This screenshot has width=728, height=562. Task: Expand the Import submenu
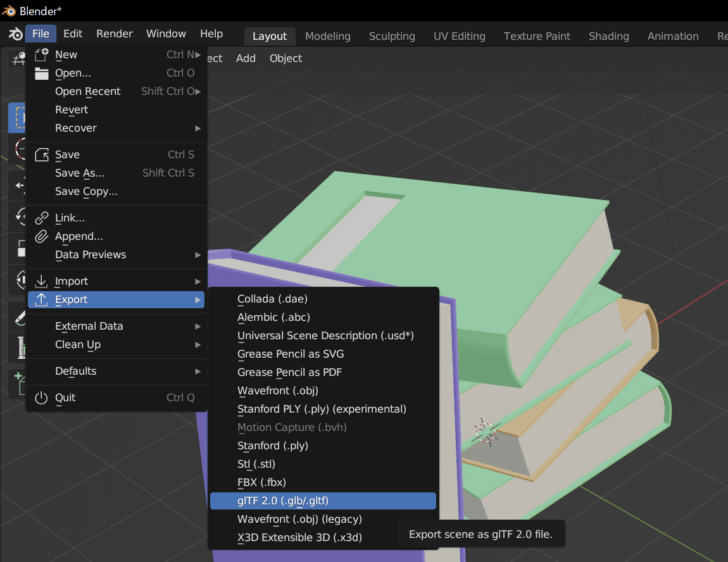click(x=116, y=281)
